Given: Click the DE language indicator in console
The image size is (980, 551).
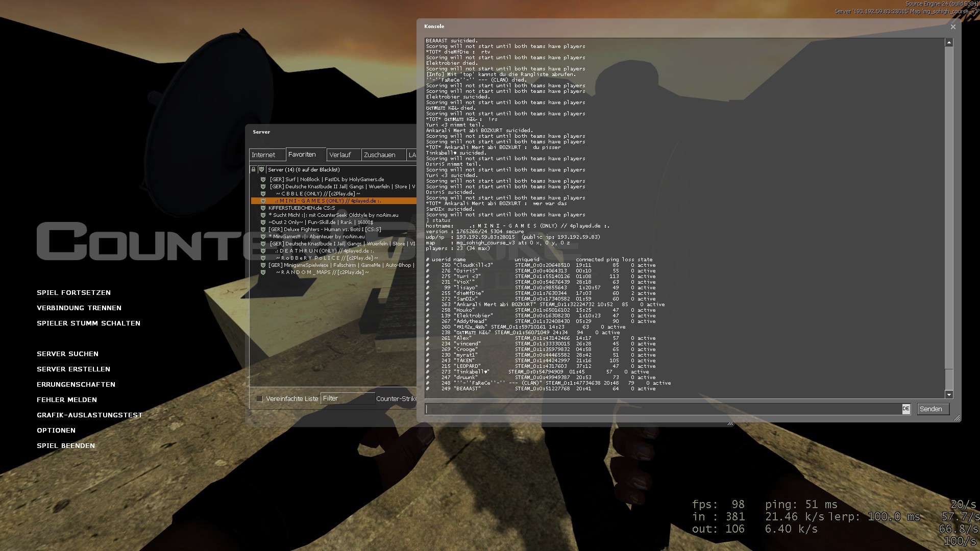Looking at the screenshot, I should pos(905,409).
